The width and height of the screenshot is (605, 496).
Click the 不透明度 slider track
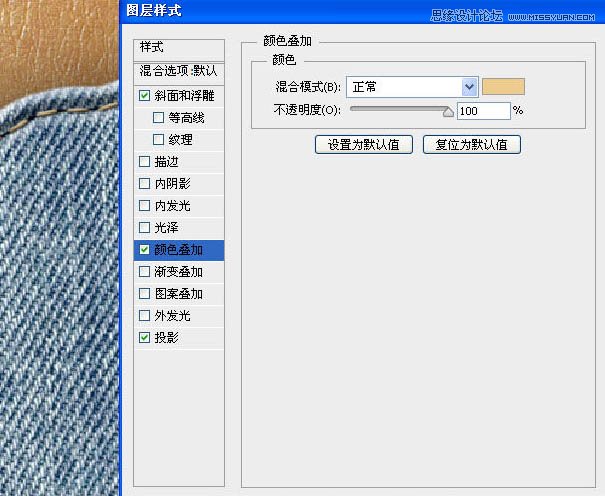tap(399, 109)
